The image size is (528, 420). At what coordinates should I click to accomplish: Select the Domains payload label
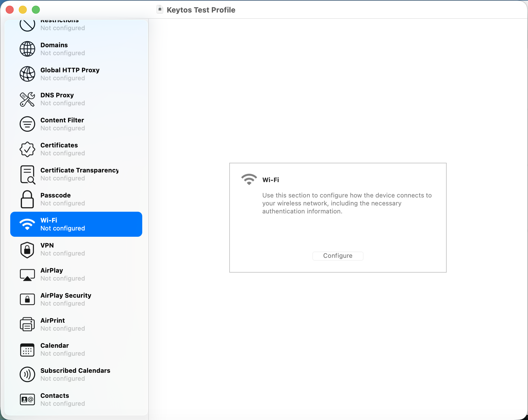click(x=54, y=45)
